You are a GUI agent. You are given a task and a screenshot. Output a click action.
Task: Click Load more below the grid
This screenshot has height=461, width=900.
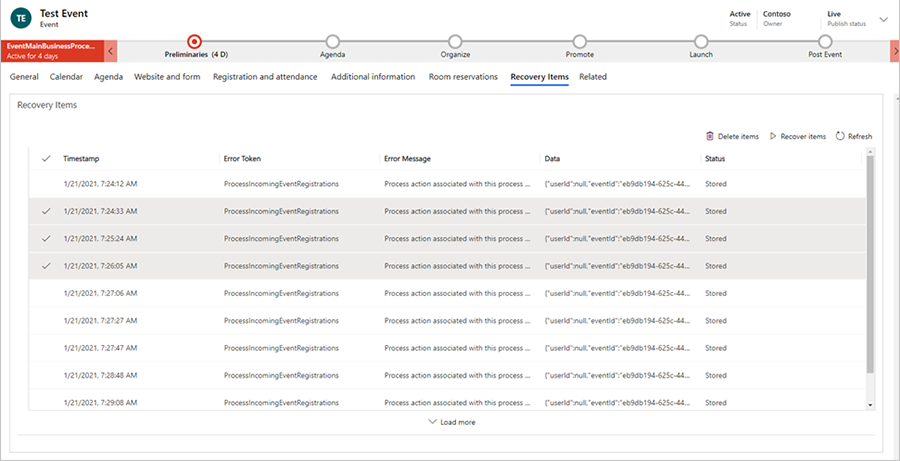[451, 422]
